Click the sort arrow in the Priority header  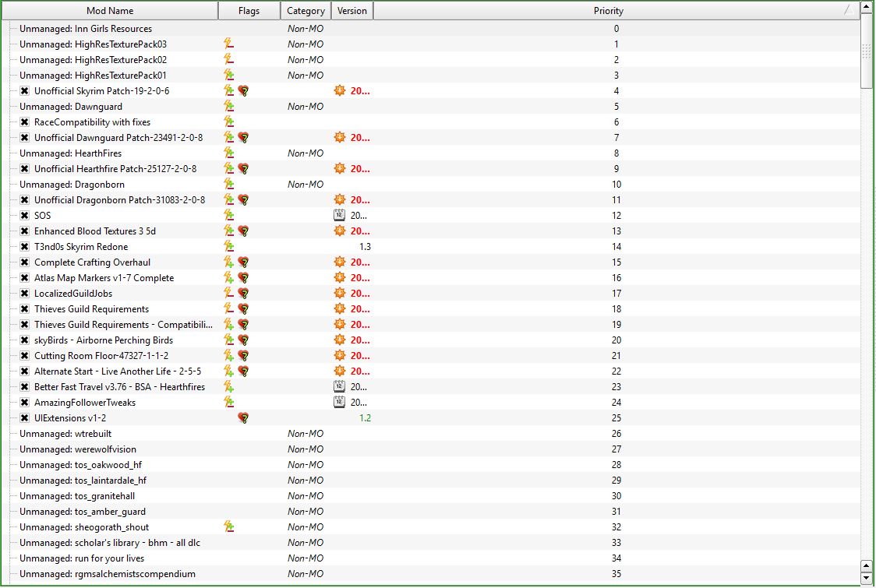847,11
